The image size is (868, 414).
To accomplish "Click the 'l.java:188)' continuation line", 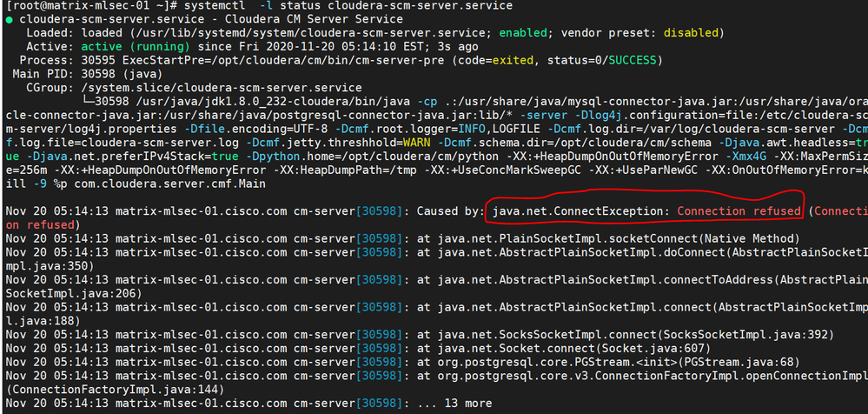I will (43, 321).
